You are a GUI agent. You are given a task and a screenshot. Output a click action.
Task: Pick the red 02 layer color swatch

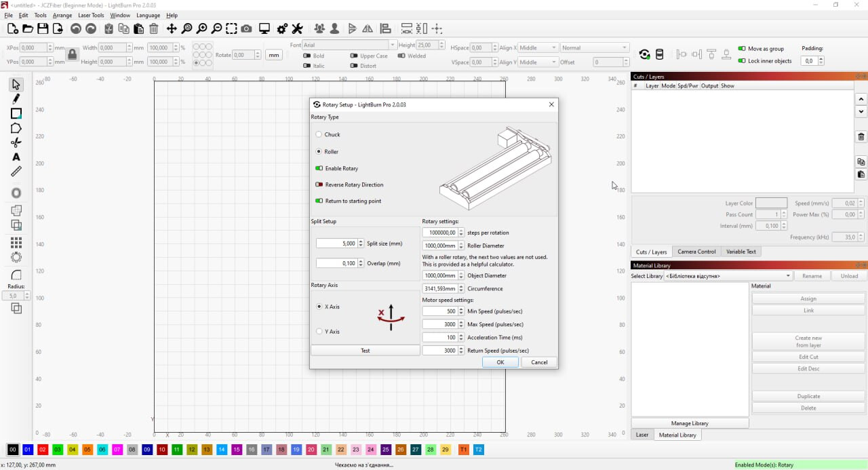point(42,450)
